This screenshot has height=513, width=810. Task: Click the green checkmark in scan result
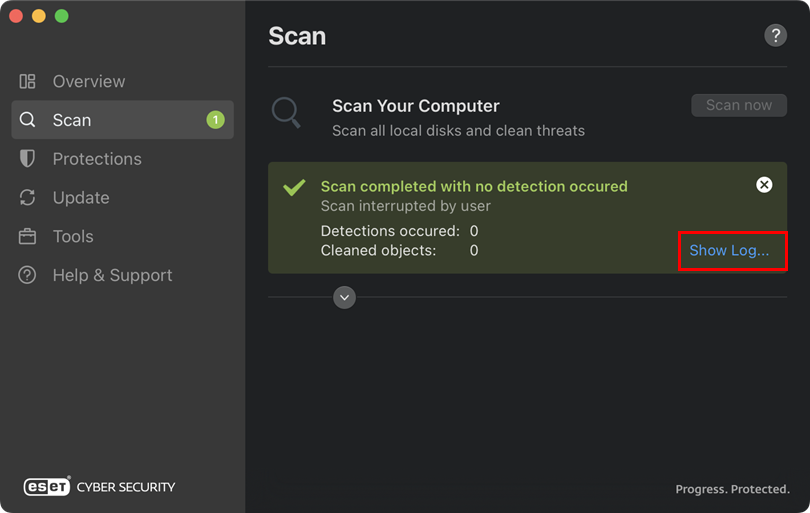(x=294, y=187)
